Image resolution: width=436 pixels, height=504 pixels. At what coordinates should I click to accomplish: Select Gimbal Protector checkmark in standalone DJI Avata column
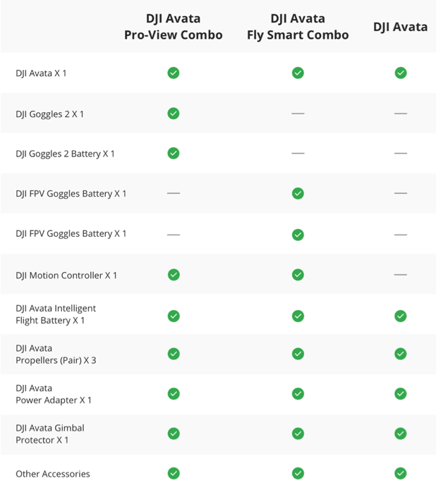pyautogui.click(x=401, y=434)
